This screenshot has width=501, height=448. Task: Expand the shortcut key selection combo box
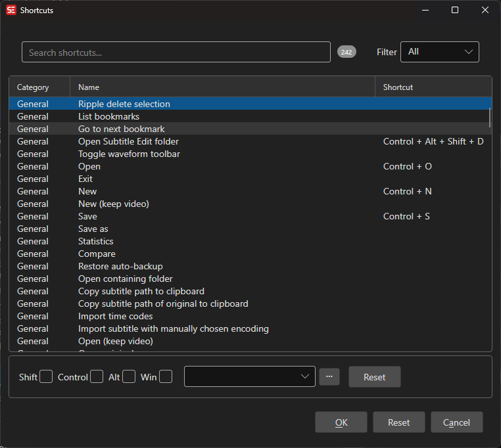[250, 377]
